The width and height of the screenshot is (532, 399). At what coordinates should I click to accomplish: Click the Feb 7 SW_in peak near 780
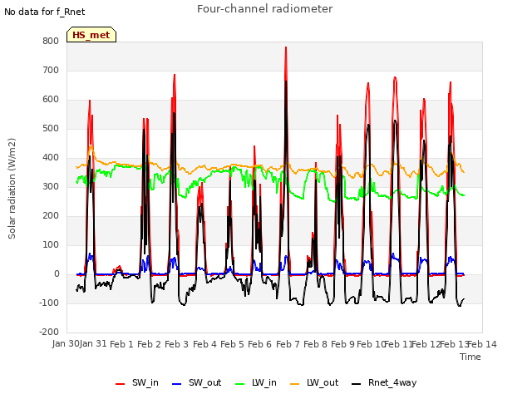(x=286, y=47)
